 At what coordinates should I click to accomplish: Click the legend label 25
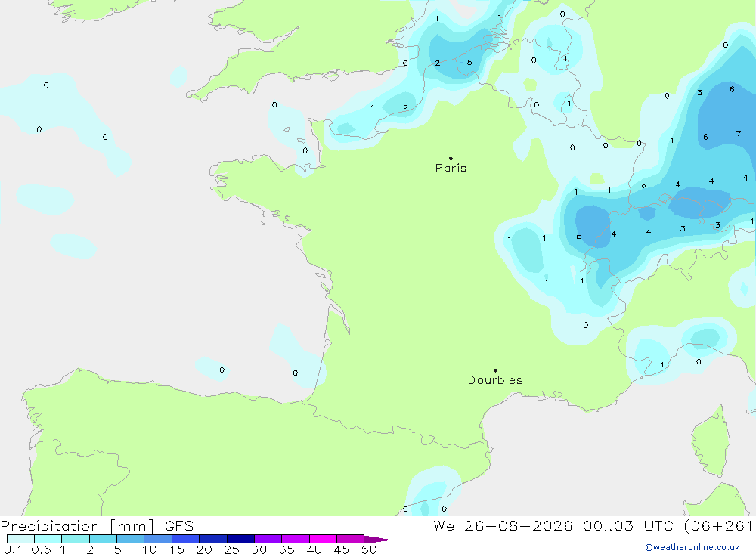(x=231, y=549)
